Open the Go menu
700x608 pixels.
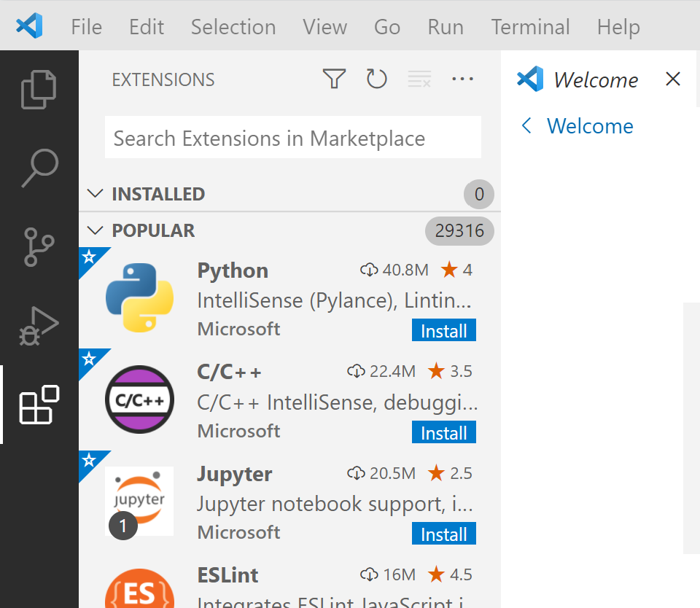pyautogui.click(x=387, y=27)
